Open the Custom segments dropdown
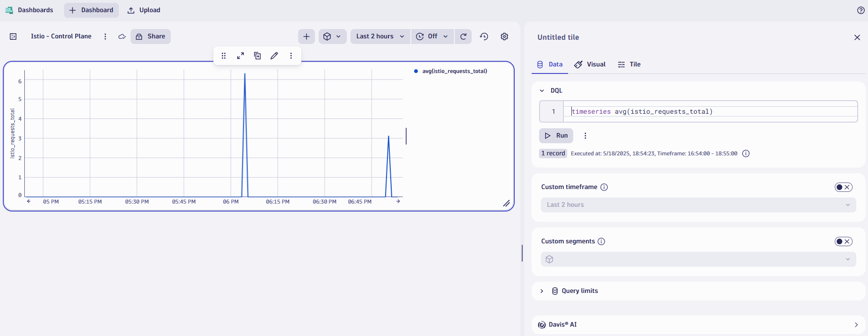Screen dimensions: 868x336 [699, 259]
